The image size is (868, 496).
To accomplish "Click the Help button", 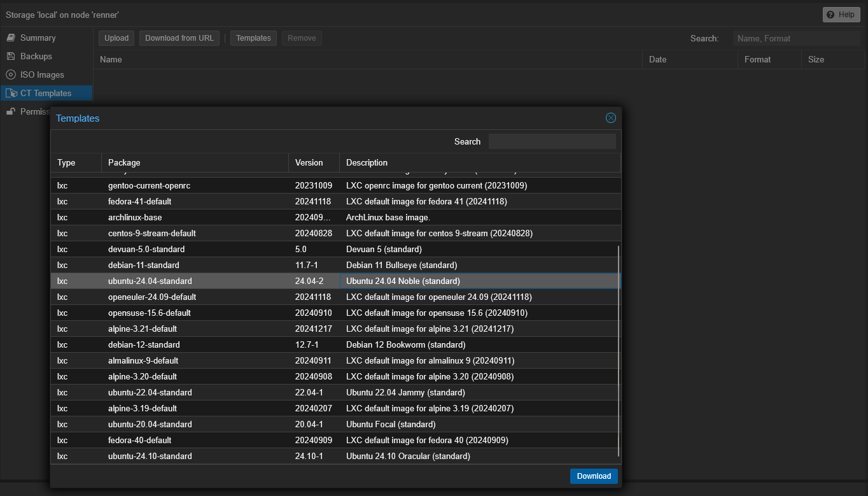I will [841, 15].
